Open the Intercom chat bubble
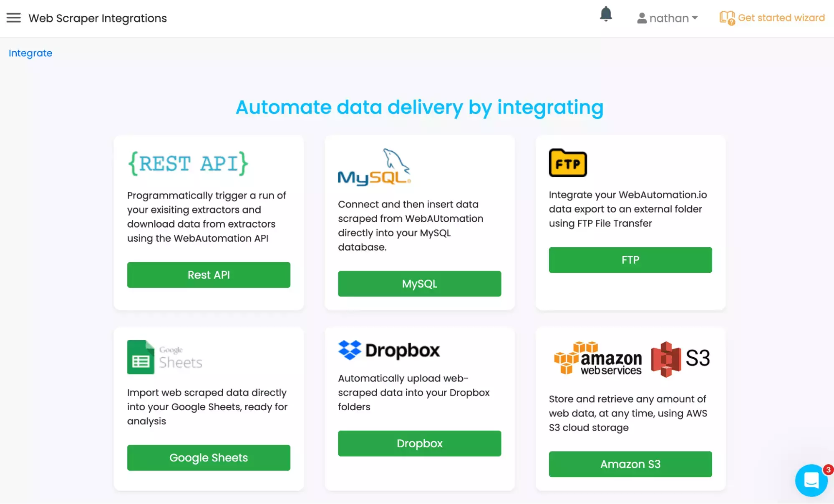This screenshot has height=504, width=834. pyautogui.click(x=811, y=480)
